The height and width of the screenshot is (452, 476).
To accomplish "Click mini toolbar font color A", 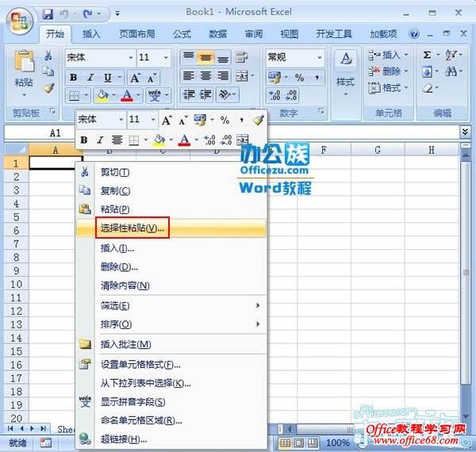I will click(184, 140).
